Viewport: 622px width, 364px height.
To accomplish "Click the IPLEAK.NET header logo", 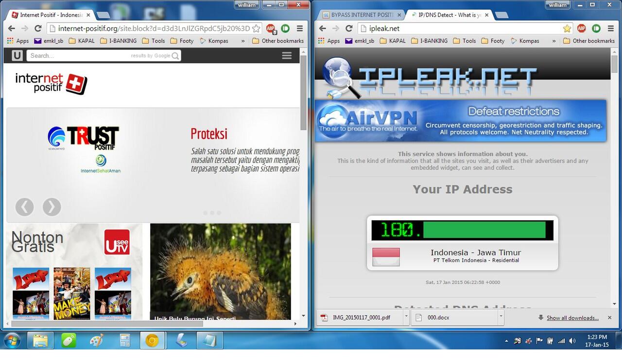I will (x=430, y=78).
